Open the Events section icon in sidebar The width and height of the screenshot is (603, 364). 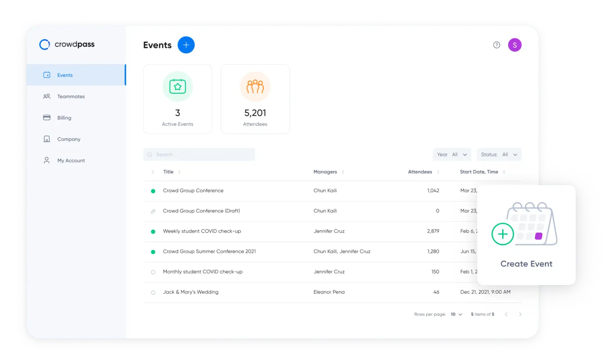coord(46,75)
